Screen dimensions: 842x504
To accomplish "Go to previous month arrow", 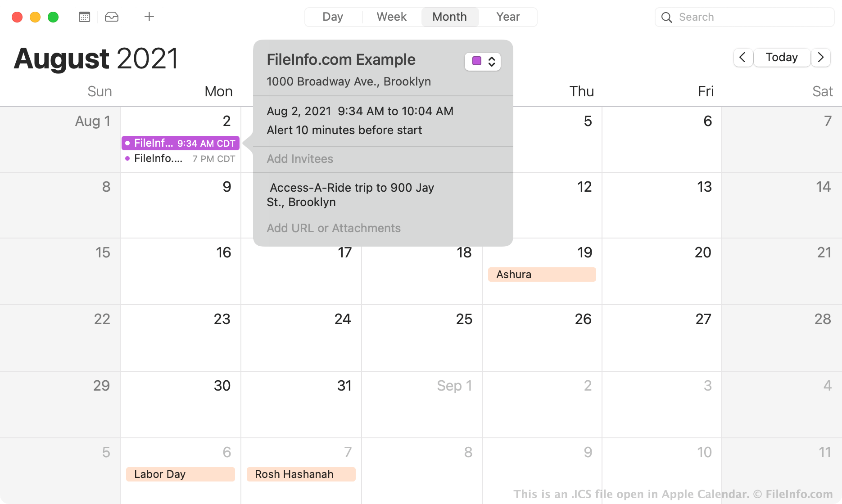I will point(743,58).
